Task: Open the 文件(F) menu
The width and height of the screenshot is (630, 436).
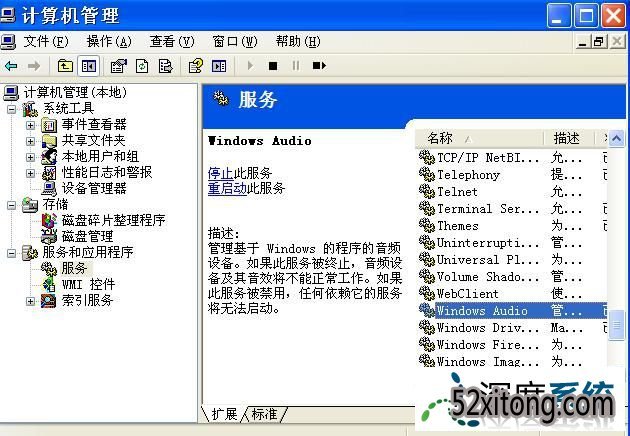Action: click(x=46, y=41)
